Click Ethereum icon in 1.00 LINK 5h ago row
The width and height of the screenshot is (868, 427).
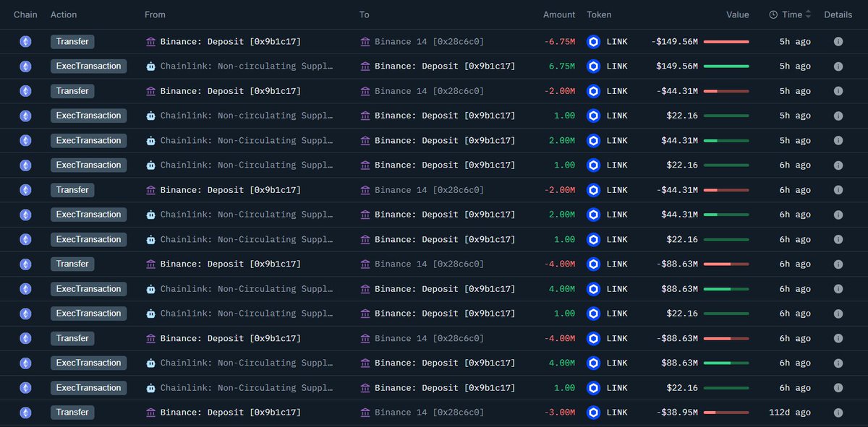pos(25,116)
